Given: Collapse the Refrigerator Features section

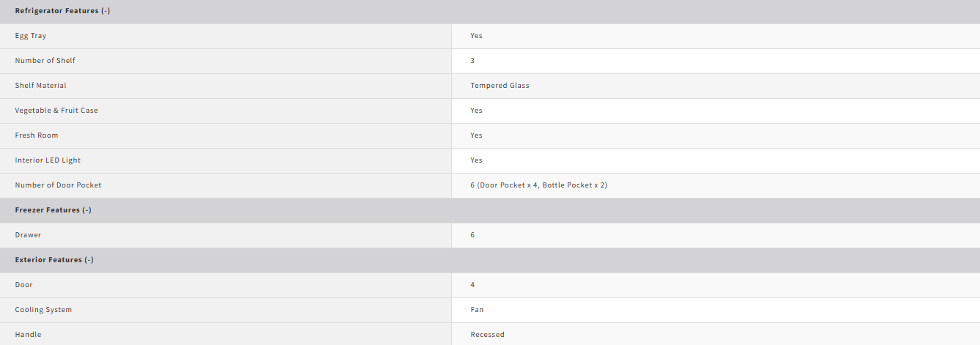Looking at the screenshot, I should click(x=62, y=11).
